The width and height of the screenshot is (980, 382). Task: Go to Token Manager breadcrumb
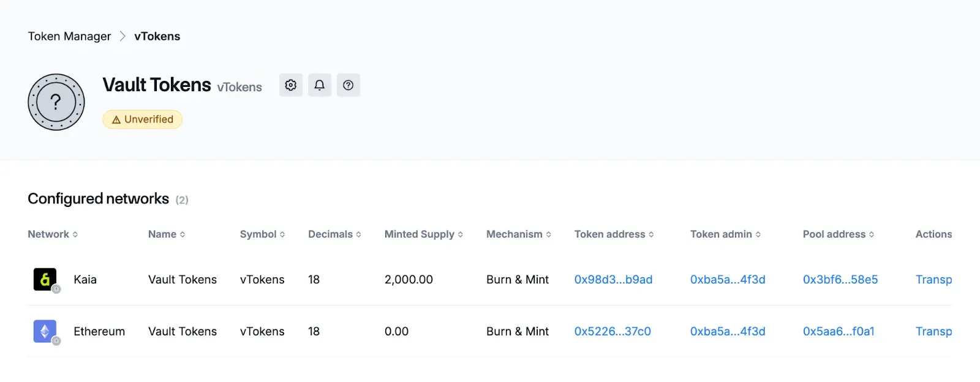69,36
